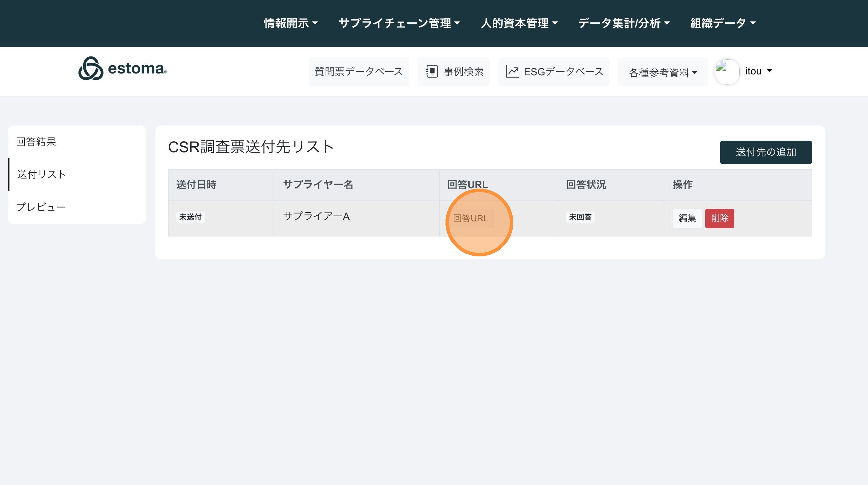Image resolution: width=868 pixels, height=485 pixels.
Task: Click 編集 for サプライアーA
Action: click(687, 219)
